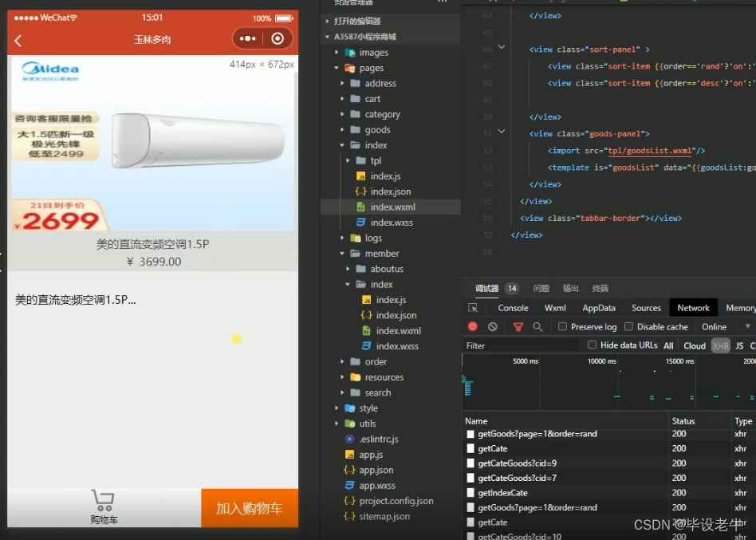Viewport: 756px width, 540px height.
Task: Open network search magnifier
Action: tap(537, 327)
